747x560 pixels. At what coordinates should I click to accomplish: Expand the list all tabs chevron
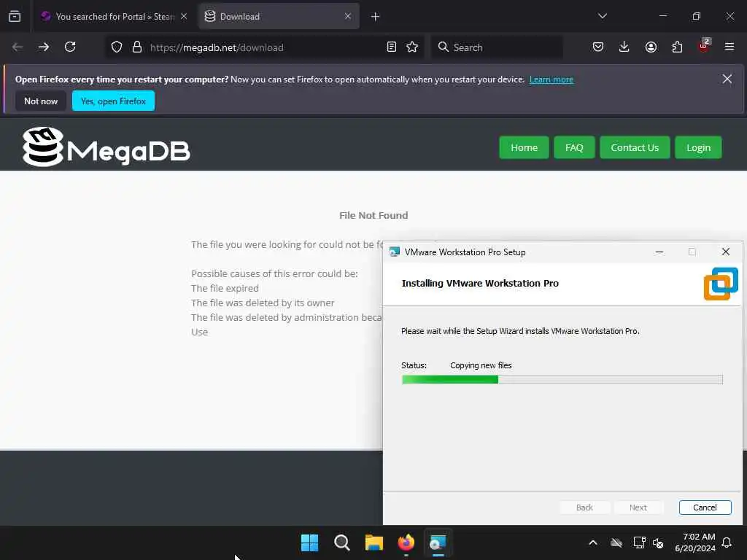click(x=602, y=16)
